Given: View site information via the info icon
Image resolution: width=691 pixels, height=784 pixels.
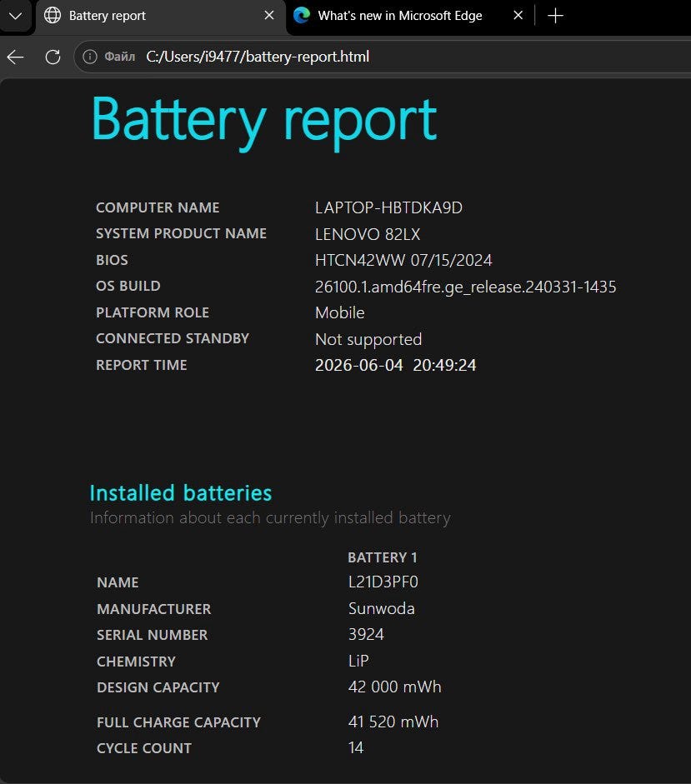Looking at the screenshot, I should tap(89, 57).
